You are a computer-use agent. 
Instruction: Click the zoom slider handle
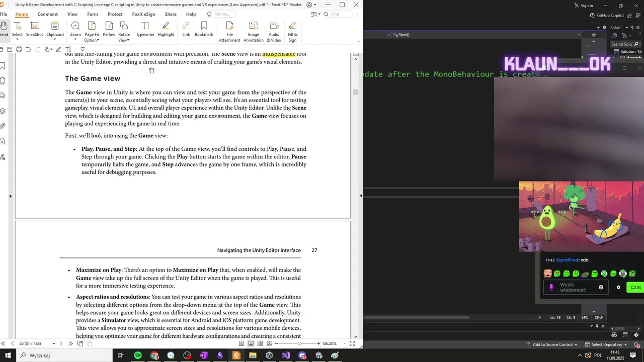coord(300,343)
